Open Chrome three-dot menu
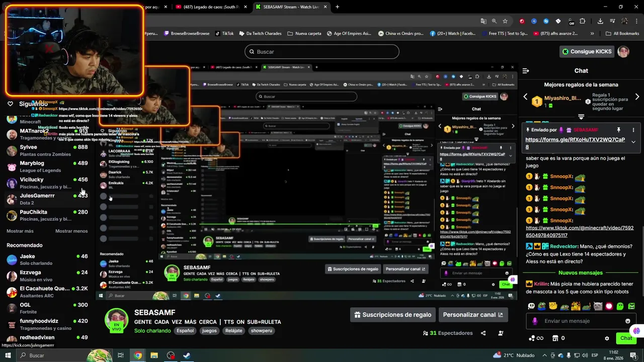The image size is (644, 362). pyautogui.click(x=635, y=21)
